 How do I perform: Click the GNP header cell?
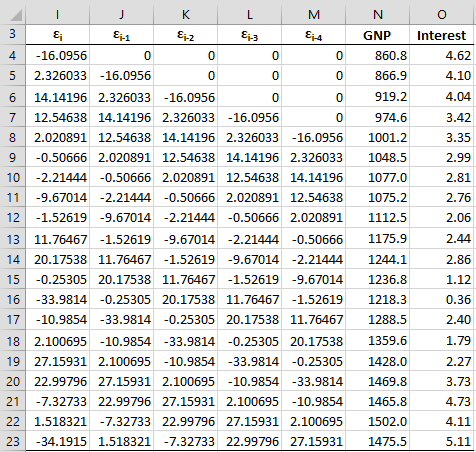click(377, 35)
